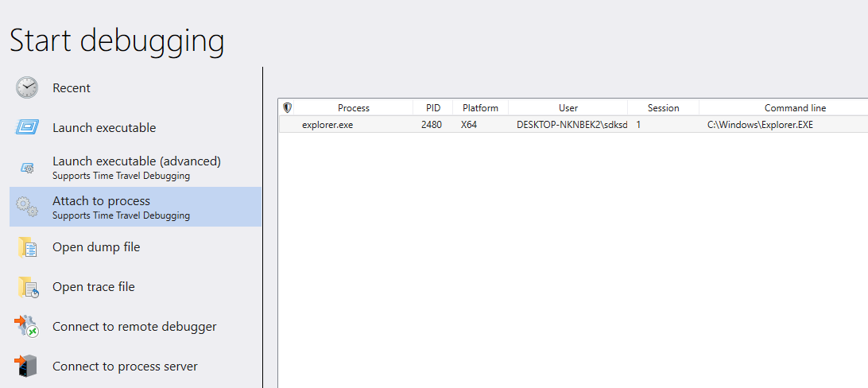Click the User column header
Image resolution: width=868 pixels, height=388 pixels.
pyautogui.click(x=568, y=108)
